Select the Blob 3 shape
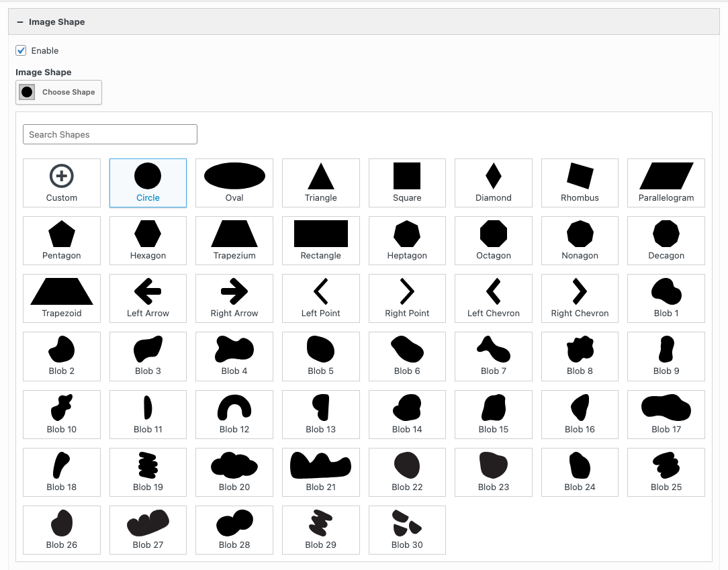 (148, 357)
